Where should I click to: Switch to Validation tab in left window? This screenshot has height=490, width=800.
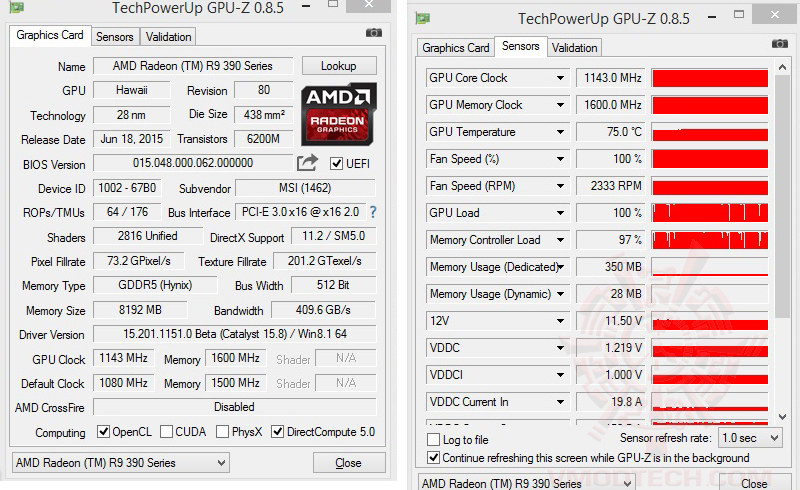pyautogui.click(x=168, y=37)
